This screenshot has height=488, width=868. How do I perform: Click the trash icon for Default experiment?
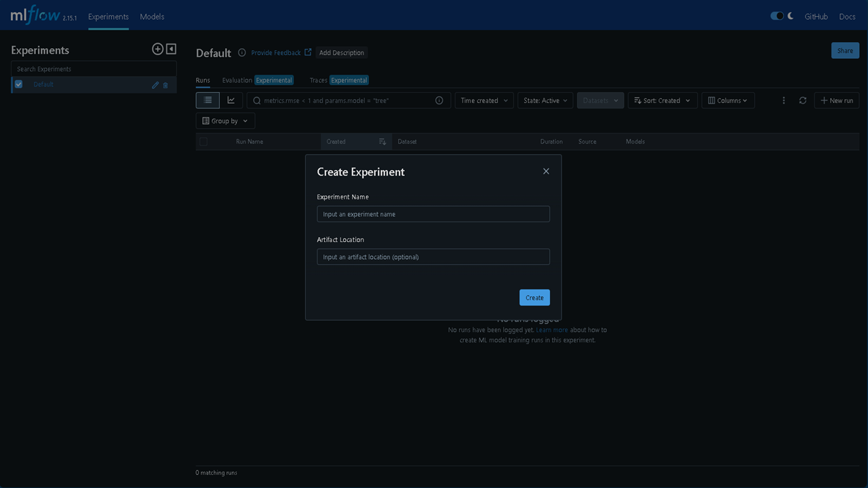pos(165,85)
